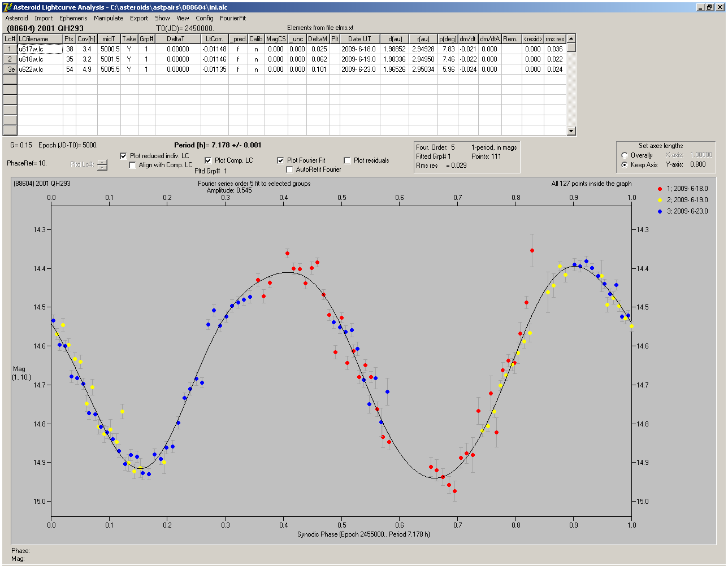Minimize the application window
The image size is (728, 566).
coord(700,7)
